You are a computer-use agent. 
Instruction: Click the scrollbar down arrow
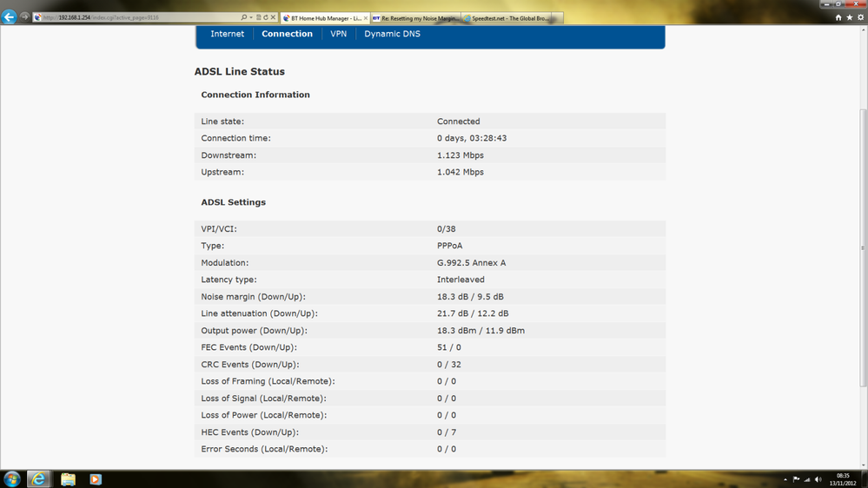coord(863,465)
